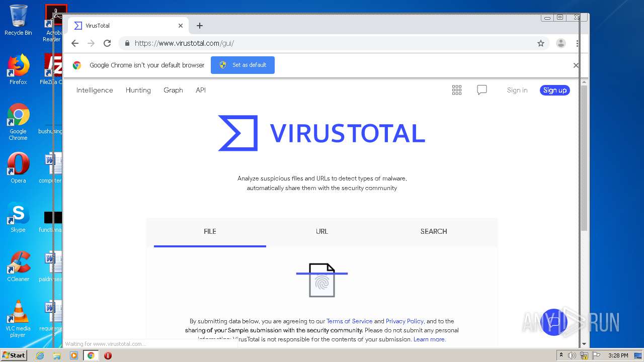
Task: Open the Windows Start menu
Action: 14,355
